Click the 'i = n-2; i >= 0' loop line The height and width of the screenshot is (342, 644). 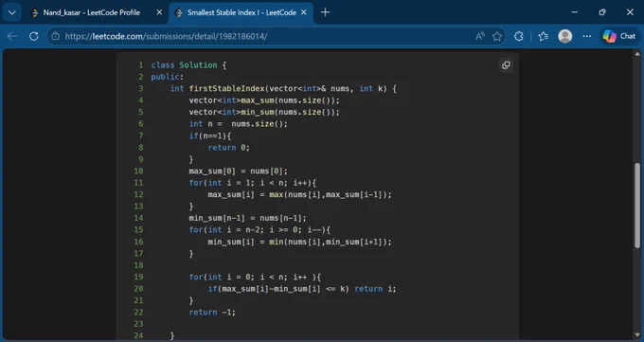tap(259, 230)
